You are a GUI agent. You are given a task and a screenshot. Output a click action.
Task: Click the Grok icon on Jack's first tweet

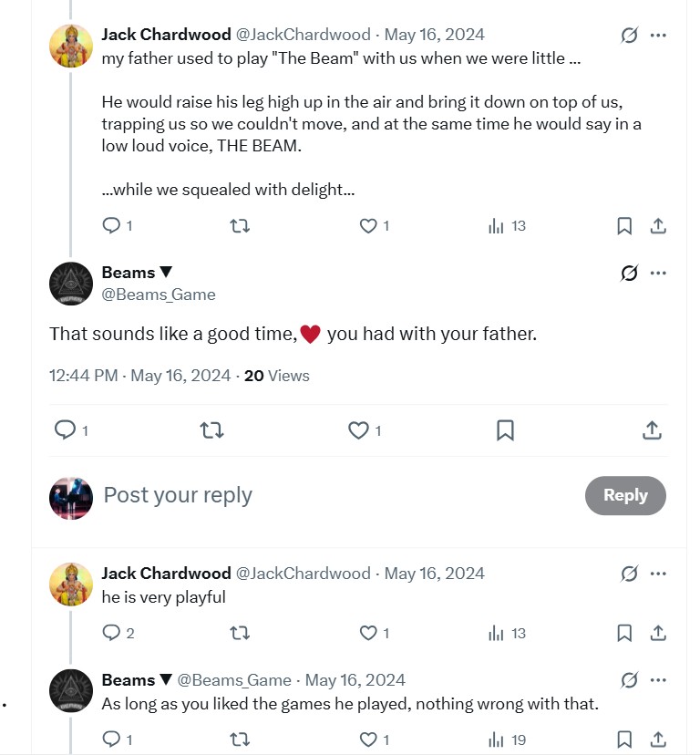coord(629,36)
